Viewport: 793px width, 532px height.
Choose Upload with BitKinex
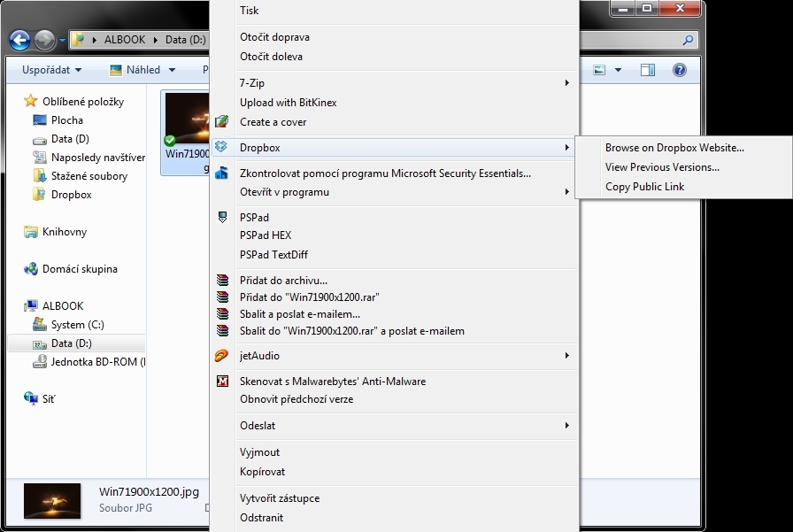coord(394,103)
